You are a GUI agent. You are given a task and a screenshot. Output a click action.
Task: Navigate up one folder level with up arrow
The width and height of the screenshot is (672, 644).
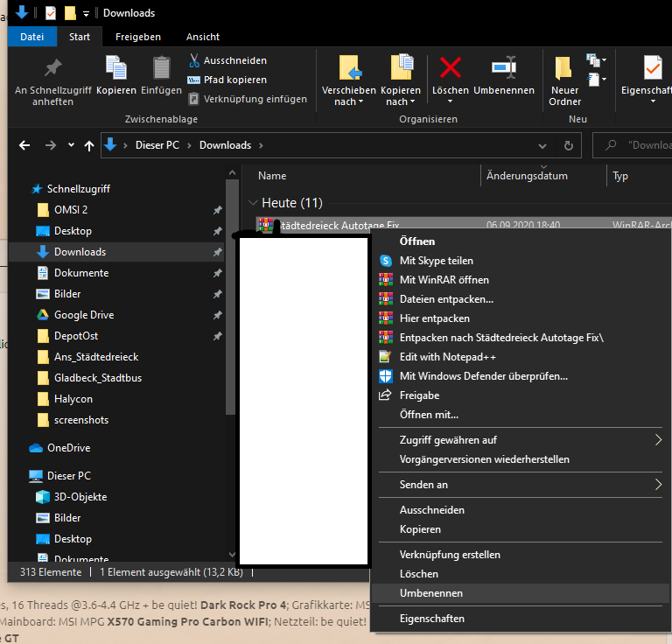[x=89, y=146]
